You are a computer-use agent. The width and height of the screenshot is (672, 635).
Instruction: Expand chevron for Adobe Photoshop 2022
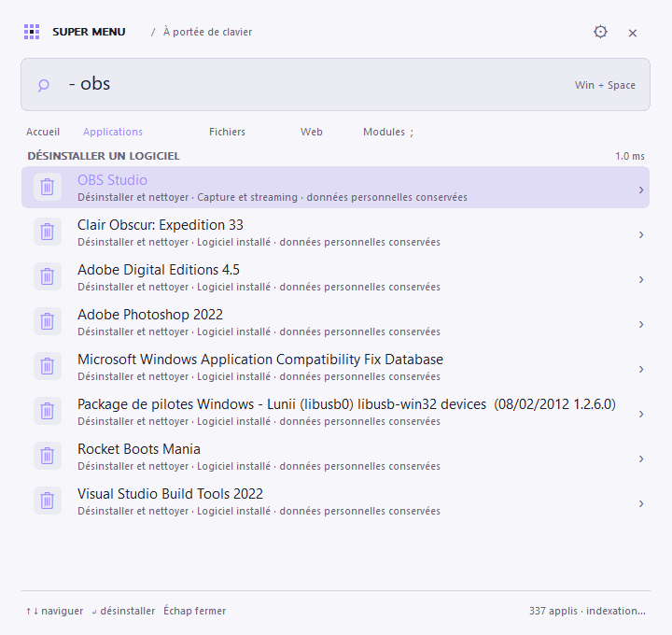641,324
